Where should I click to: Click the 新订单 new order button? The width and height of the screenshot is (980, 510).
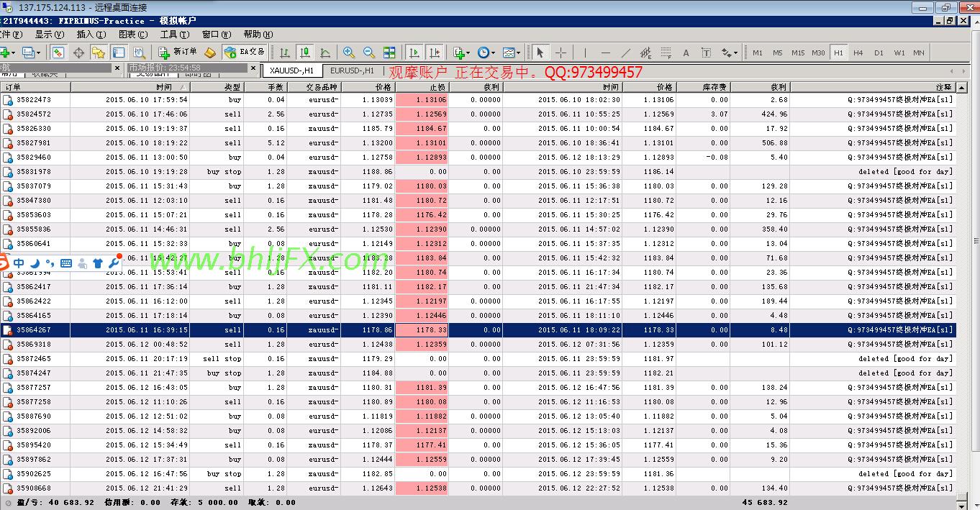click(178, 53)
